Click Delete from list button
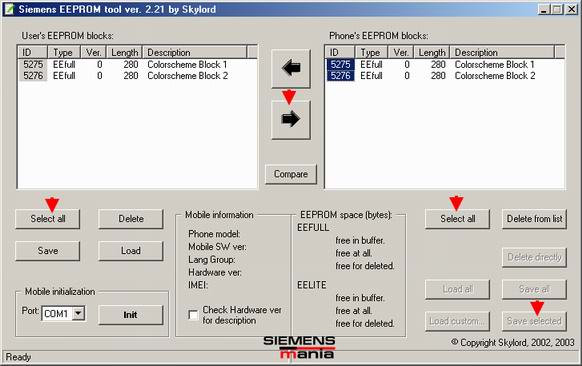Viewport: 582px width, 366px height. pyautogui.click(x=534, y=219)
